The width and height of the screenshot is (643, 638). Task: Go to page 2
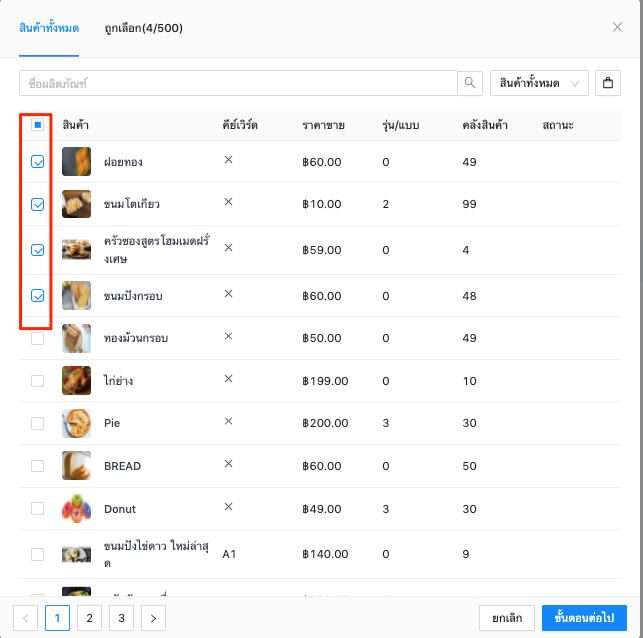tap(89, 618)
